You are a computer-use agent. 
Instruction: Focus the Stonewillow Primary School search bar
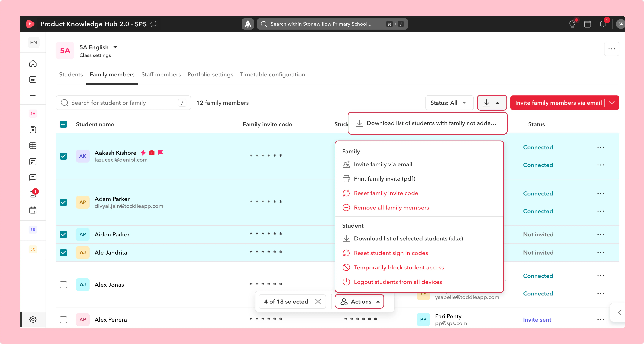point(332,24)
